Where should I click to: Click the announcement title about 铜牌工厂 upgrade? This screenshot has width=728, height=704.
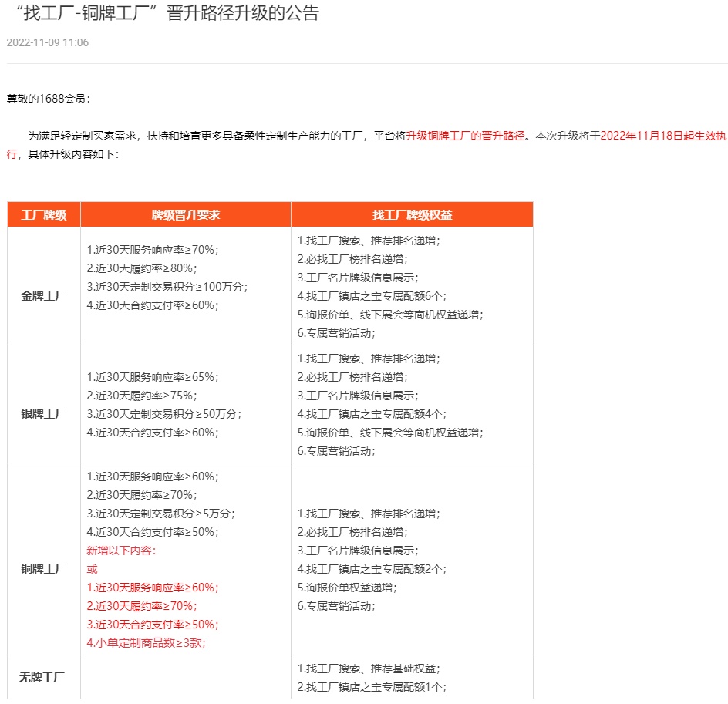pyautogui.click(x=167, y=13)
